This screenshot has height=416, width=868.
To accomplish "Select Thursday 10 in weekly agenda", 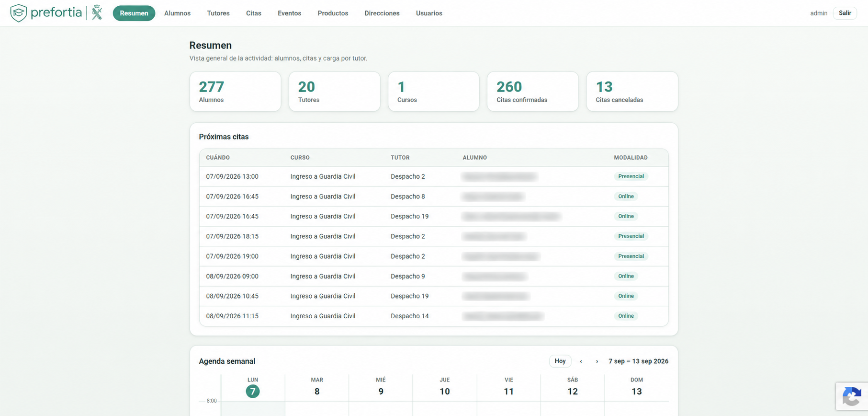I will [x=445, y=392].
